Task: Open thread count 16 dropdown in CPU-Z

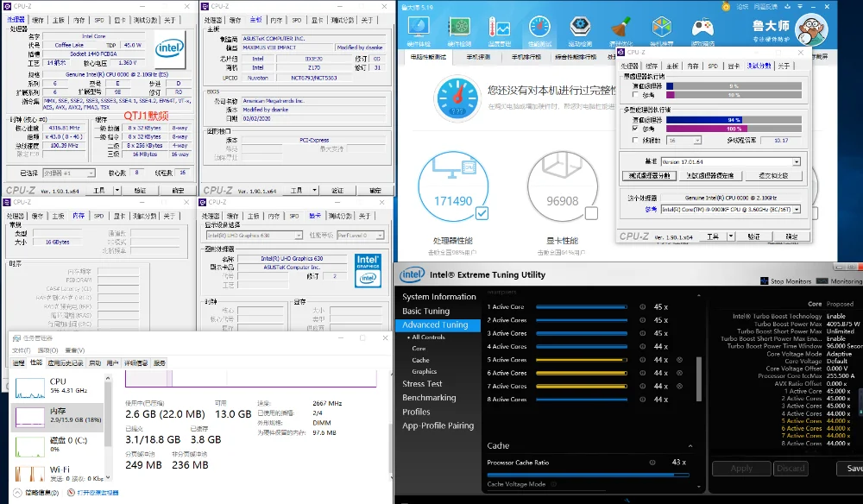Action: (697, 141)
